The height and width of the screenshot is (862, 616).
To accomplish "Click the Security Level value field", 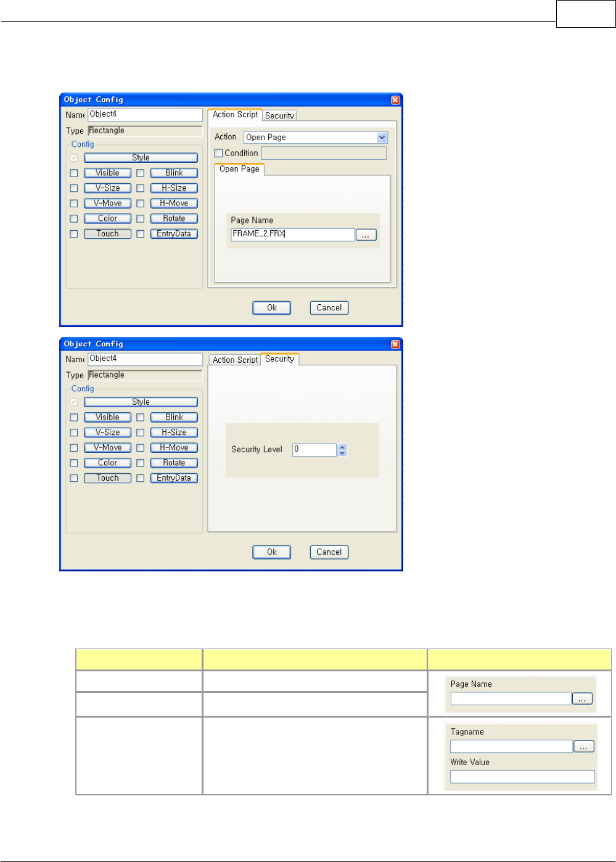I will point(314,450).
